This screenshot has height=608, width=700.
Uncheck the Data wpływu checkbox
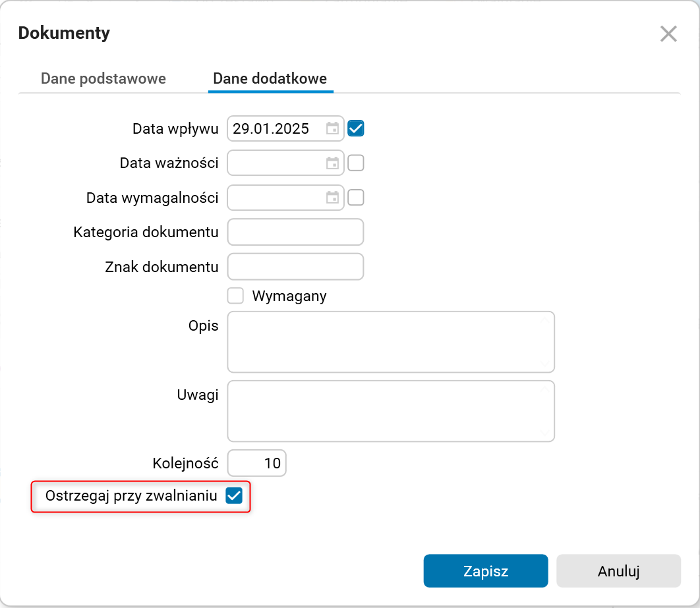coord(356,128)
